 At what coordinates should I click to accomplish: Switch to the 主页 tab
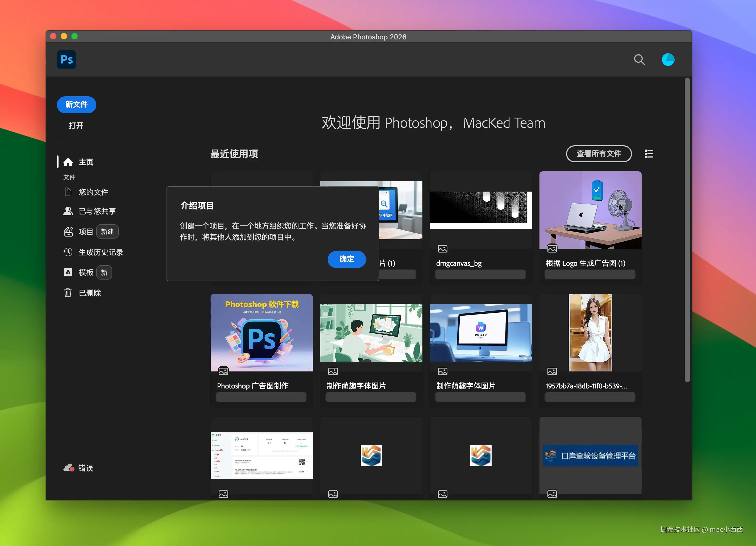click(85, 162)
